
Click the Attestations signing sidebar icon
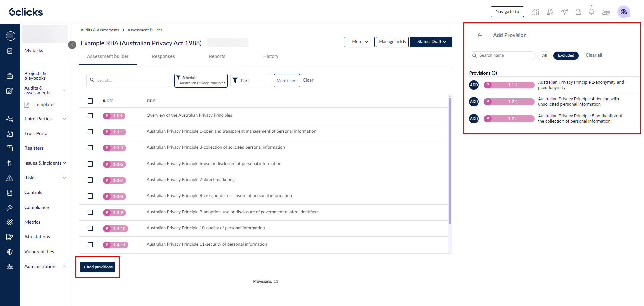[10, 237]
